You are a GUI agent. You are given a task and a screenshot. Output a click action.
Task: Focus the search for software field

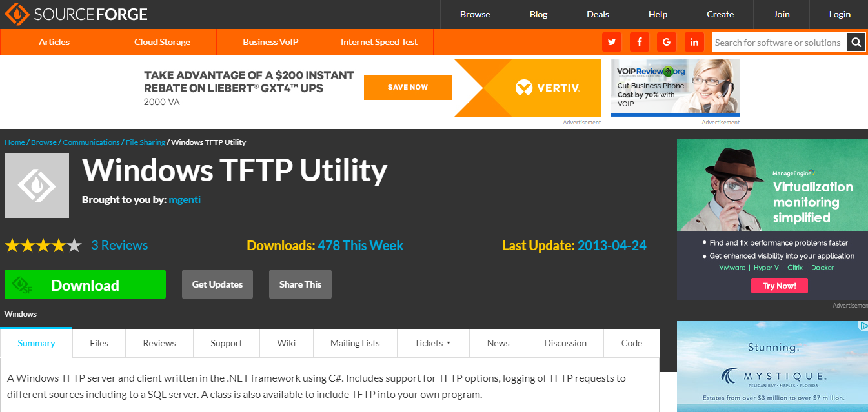[x=780, y=43]
